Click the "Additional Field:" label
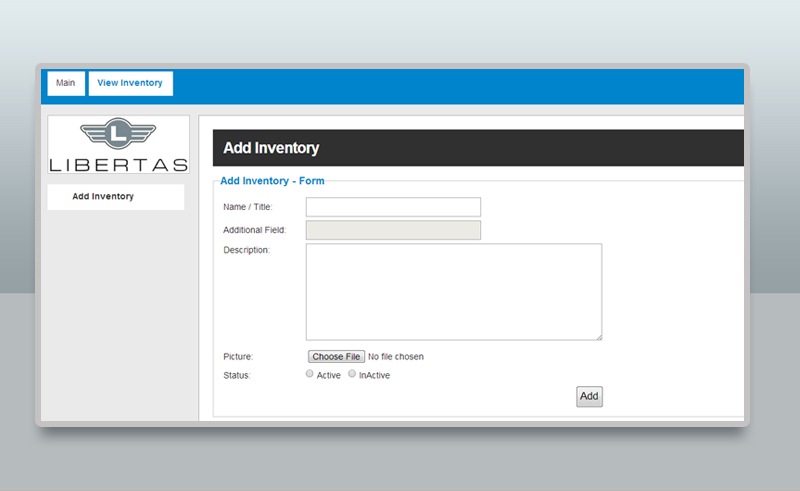Viewport: 800px width, 491px height. (255, 230)
